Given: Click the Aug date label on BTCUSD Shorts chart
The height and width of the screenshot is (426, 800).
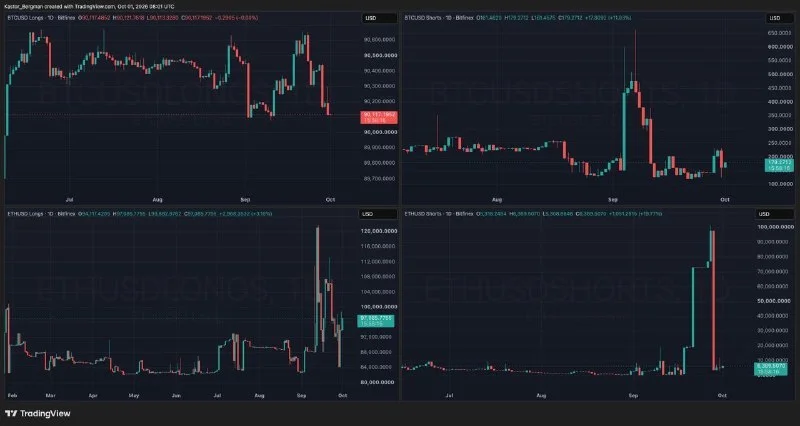Looking at the screenshot, I should pos(497,199).
